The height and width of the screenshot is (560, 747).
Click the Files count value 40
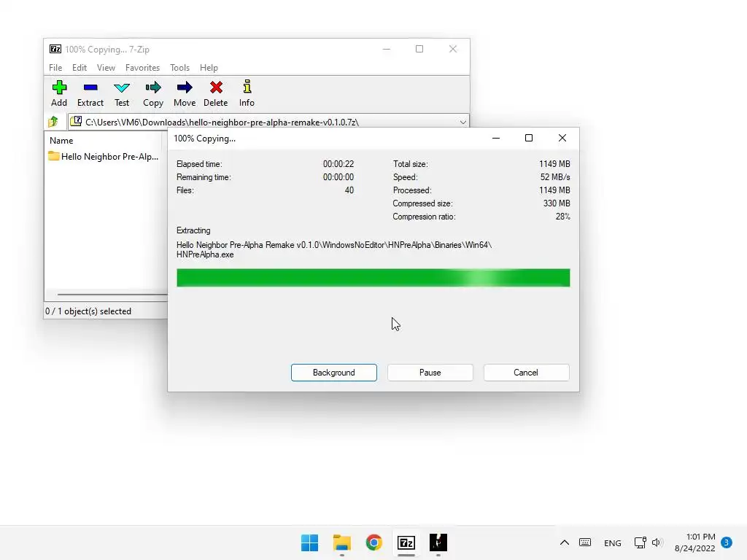pos(349,190)
